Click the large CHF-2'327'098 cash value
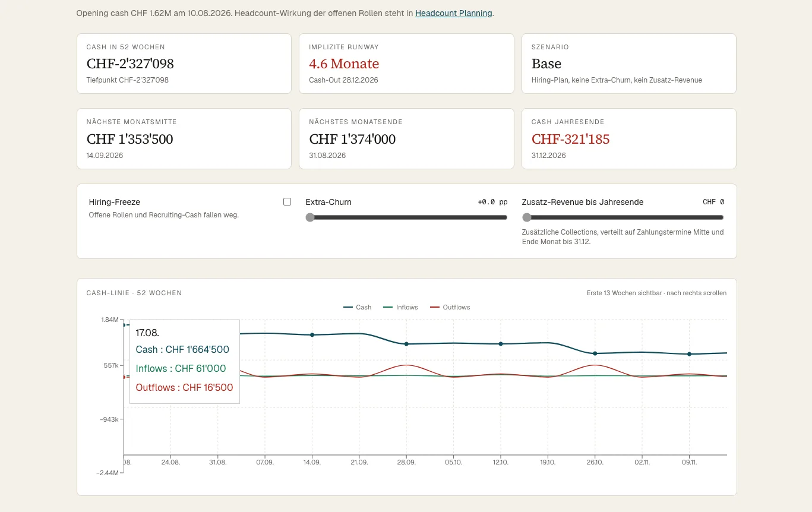Viewport: 812px width, 512px height. [130, 64]
